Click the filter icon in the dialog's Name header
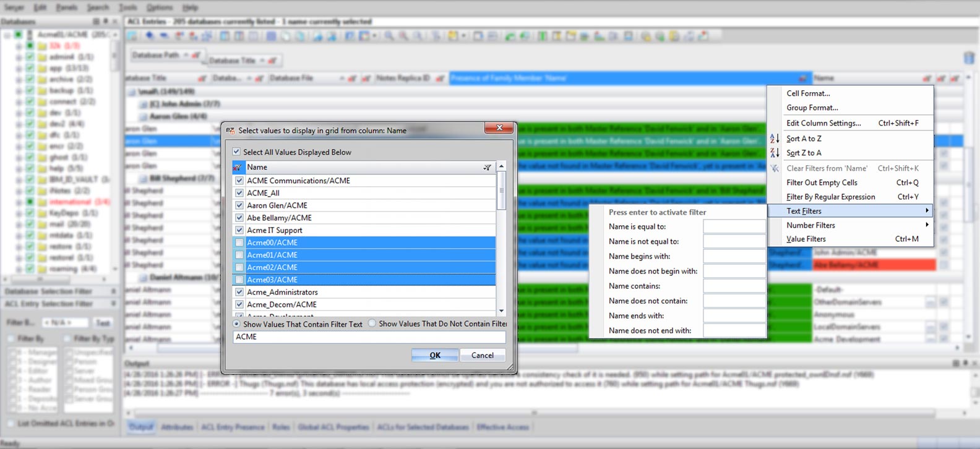Image resolution: width=980 pixels, height=449 pixels. [488, 167]
